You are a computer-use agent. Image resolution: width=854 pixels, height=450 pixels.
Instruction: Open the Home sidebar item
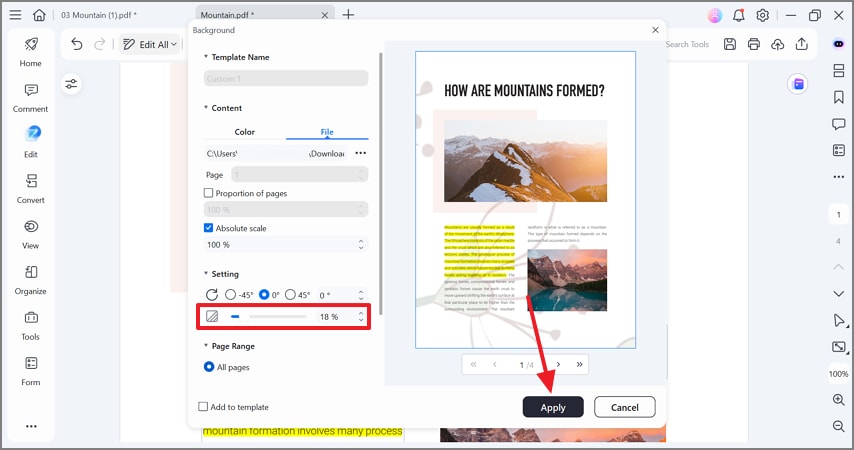tap(30, 52)
